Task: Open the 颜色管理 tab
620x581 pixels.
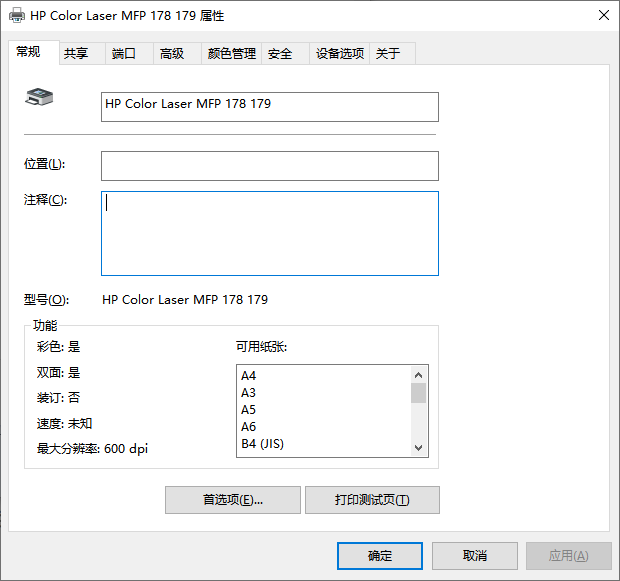Action: pos(231,53)
